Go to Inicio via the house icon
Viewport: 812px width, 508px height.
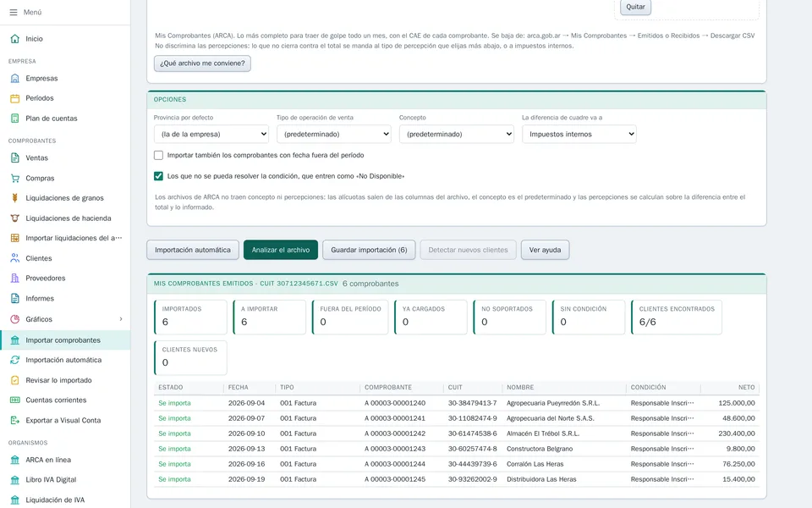[x=15, y=39]
